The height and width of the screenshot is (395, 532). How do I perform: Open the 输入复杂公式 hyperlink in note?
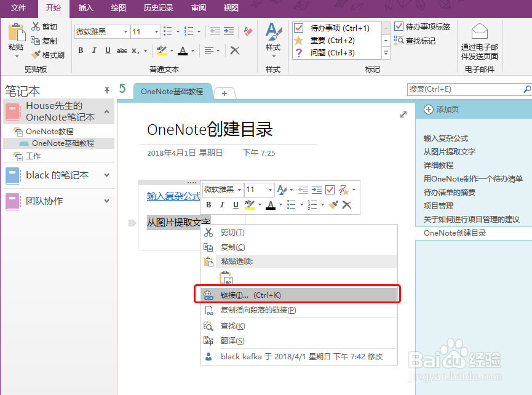pos(173,196)
